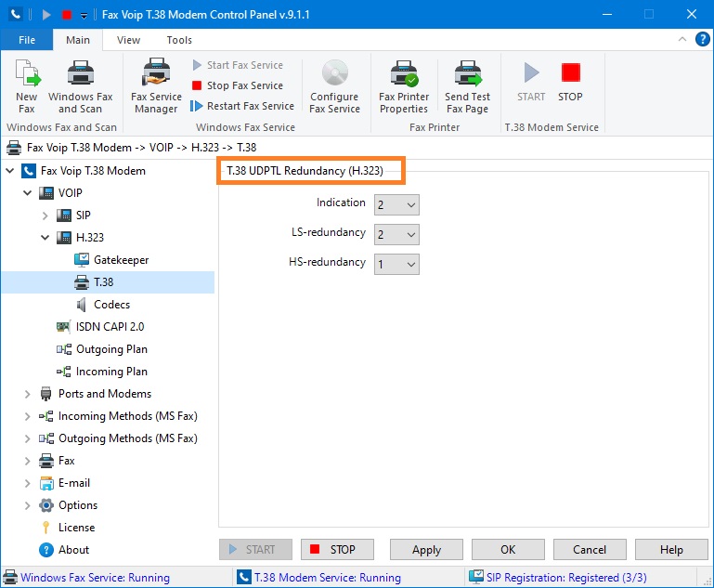This screenshot has height=588, width=714.
Task: Click the E-mail icon in tree
Action: [46, 483]
